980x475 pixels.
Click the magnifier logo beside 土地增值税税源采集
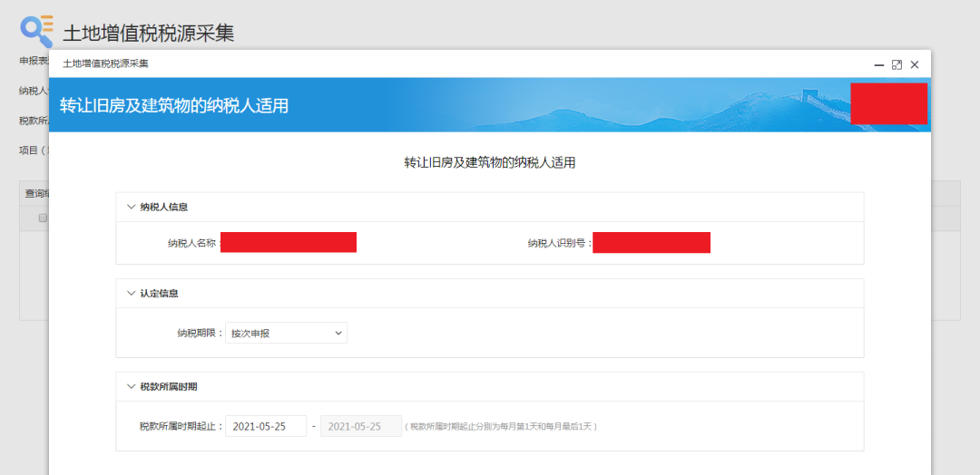pyautogui.click(x=37, y=30)
